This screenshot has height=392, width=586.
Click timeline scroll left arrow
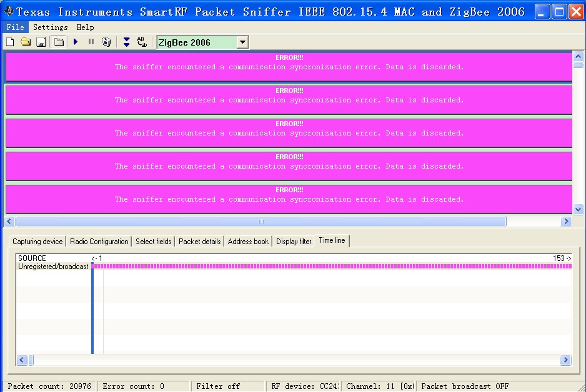22,360
